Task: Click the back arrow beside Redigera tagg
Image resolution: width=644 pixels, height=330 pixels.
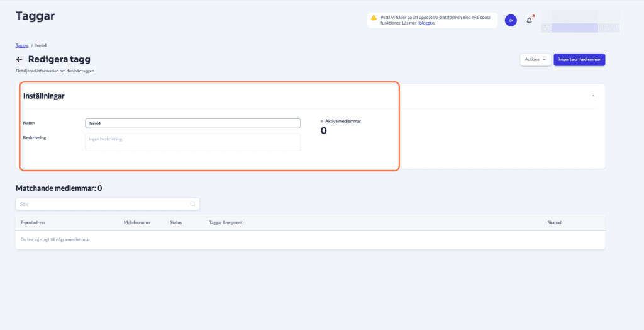Action: 19,60
